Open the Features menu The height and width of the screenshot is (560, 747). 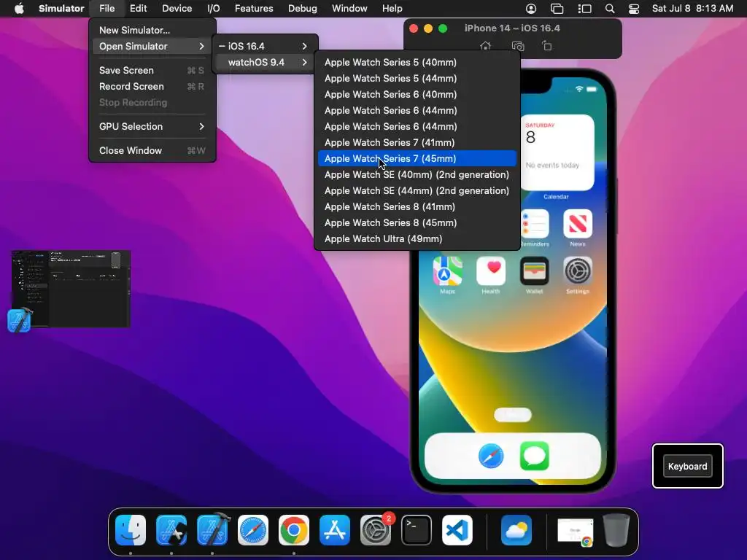tap(254, 9)
